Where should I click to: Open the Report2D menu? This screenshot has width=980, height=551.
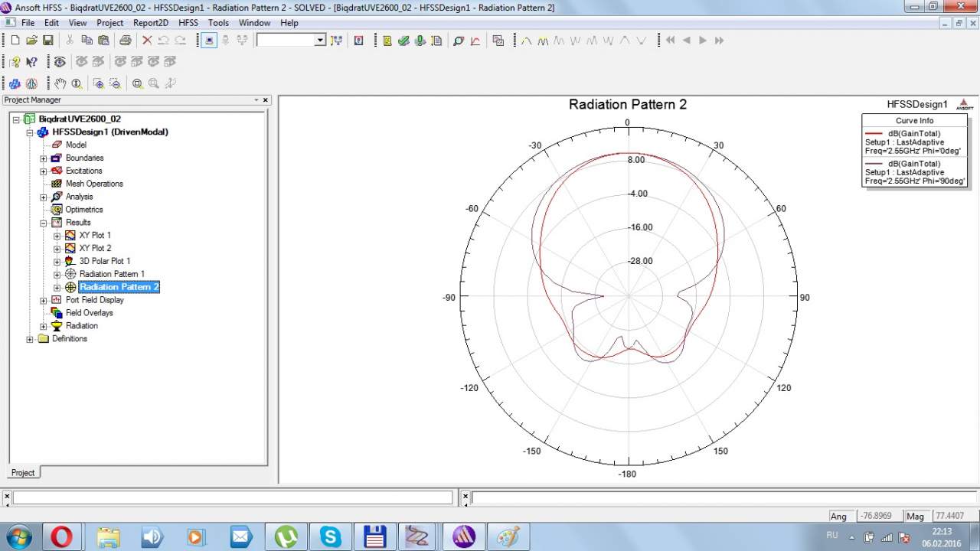tap(151, 23)
